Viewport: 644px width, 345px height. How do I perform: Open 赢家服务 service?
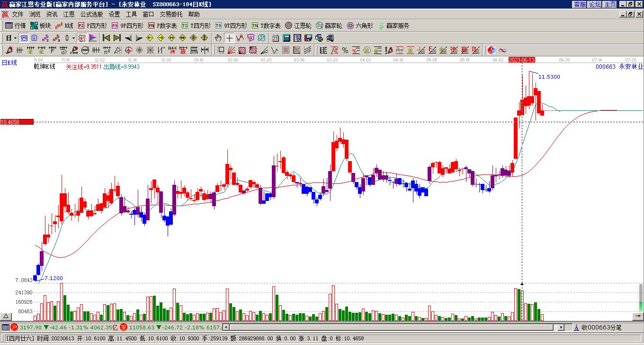point(394,26)
